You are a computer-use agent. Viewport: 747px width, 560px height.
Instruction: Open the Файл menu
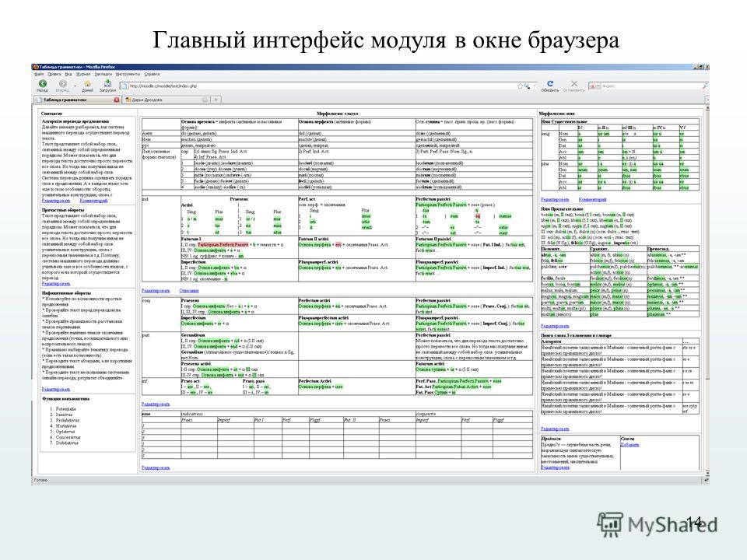pos(39,75)
